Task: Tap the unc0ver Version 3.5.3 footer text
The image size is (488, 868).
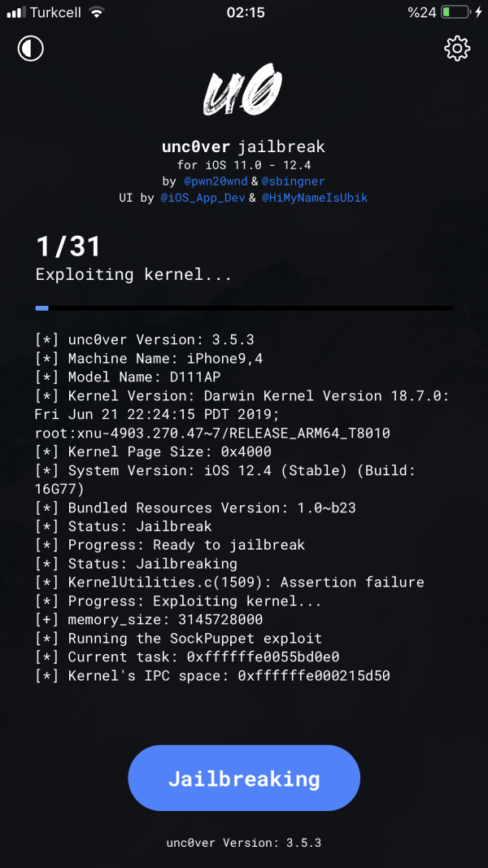Action: click(244, 844)
